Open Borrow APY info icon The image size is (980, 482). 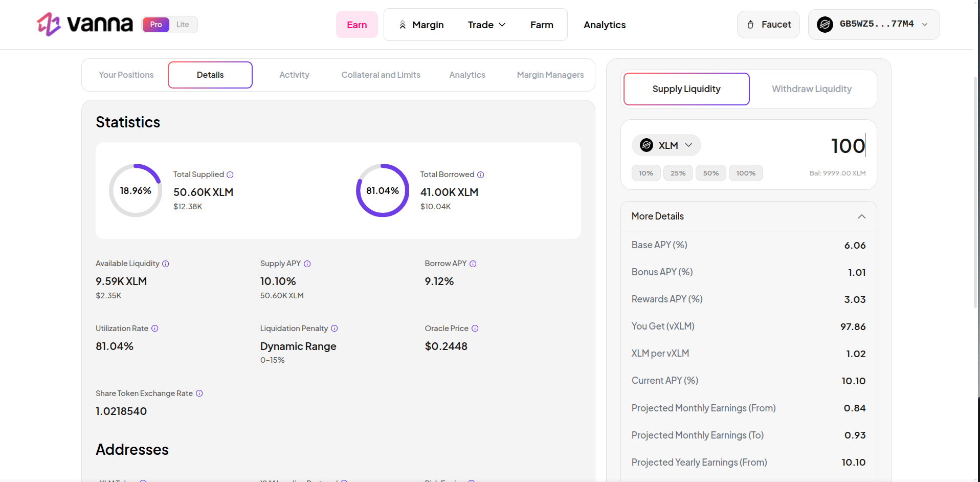pos(473,264)
